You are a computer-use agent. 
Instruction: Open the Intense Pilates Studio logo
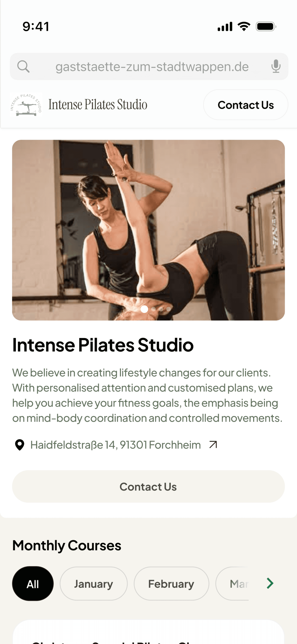[26, 105]
